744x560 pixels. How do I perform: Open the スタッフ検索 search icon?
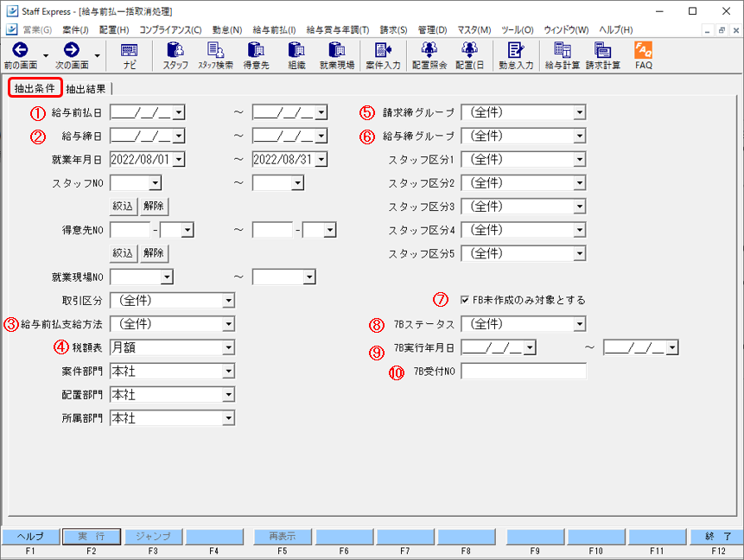tap(215, 56)
